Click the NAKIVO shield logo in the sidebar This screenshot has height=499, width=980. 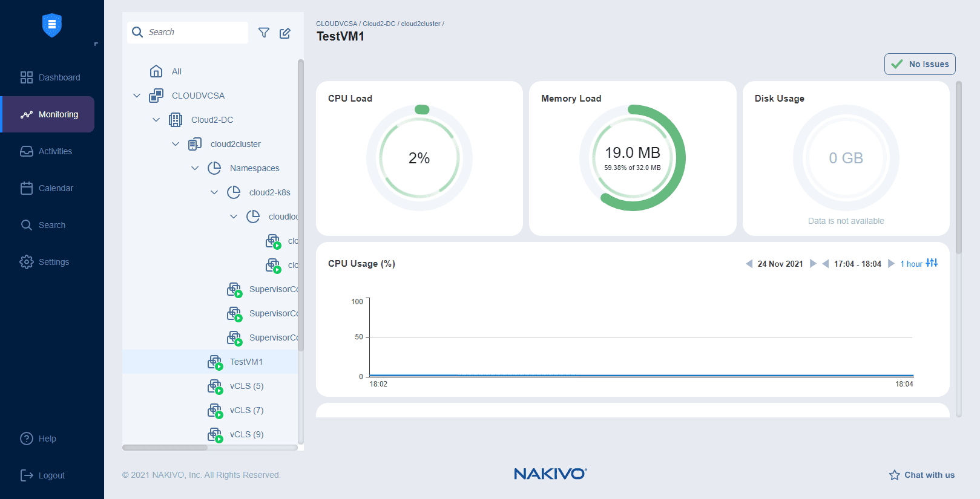[52, 25]
